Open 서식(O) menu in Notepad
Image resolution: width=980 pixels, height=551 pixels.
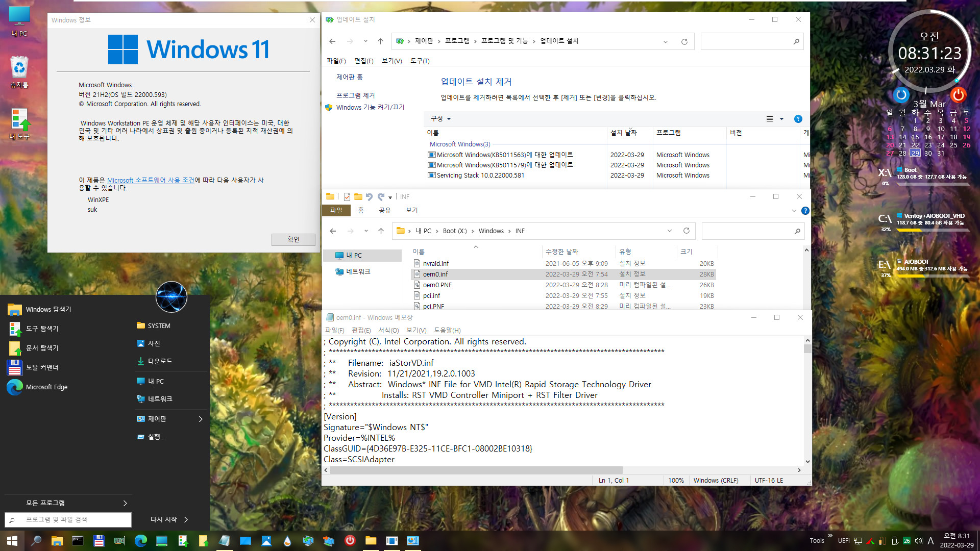388,330
